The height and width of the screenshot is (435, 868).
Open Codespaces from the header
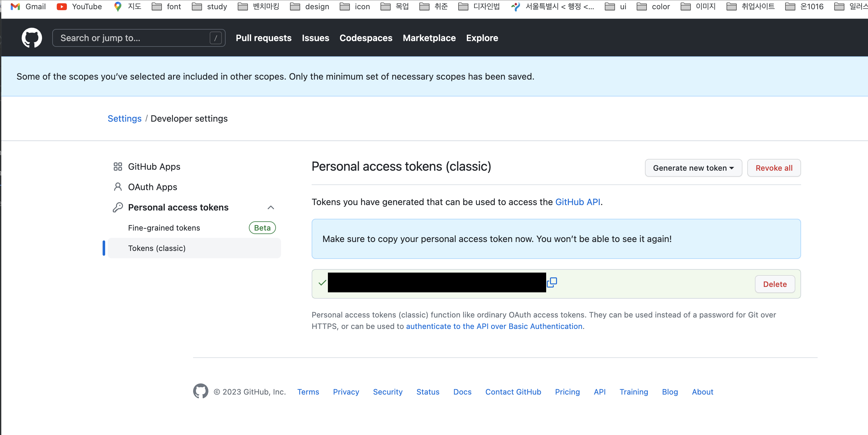pos(366,38)
